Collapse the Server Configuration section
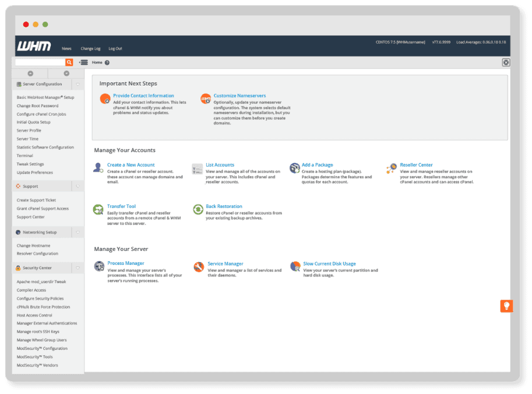 77,84
